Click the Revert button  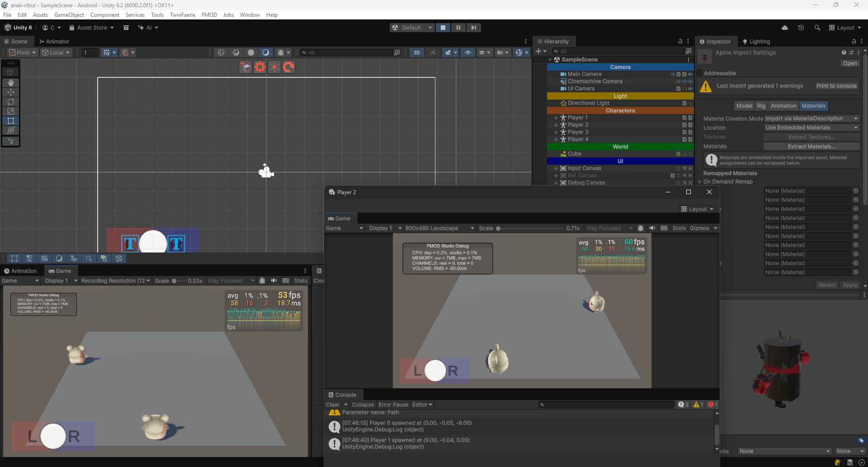pyautogui.click(x=827, y=285)
